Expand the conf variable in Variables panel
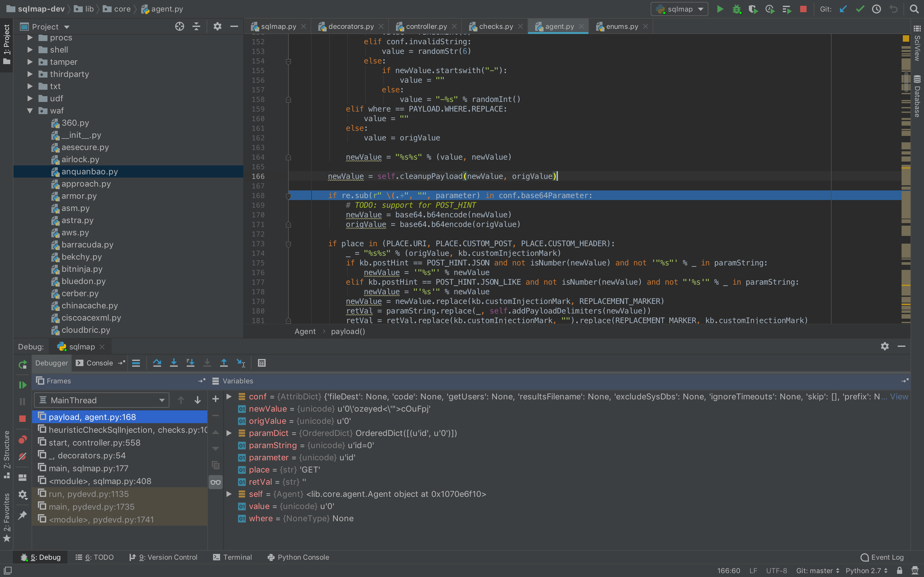The image size is (924, 577). [x=229, y=397]
